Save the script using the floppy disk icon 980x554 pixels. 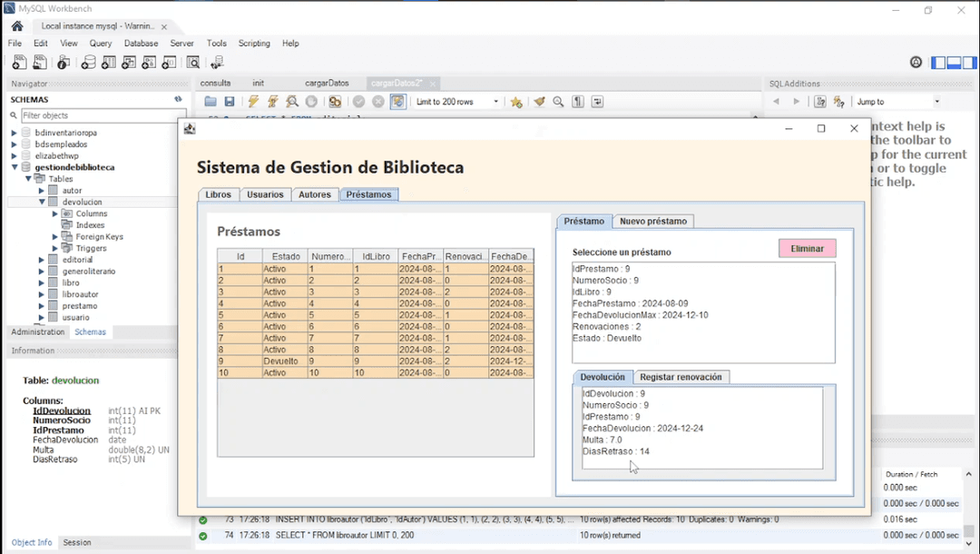230,102
